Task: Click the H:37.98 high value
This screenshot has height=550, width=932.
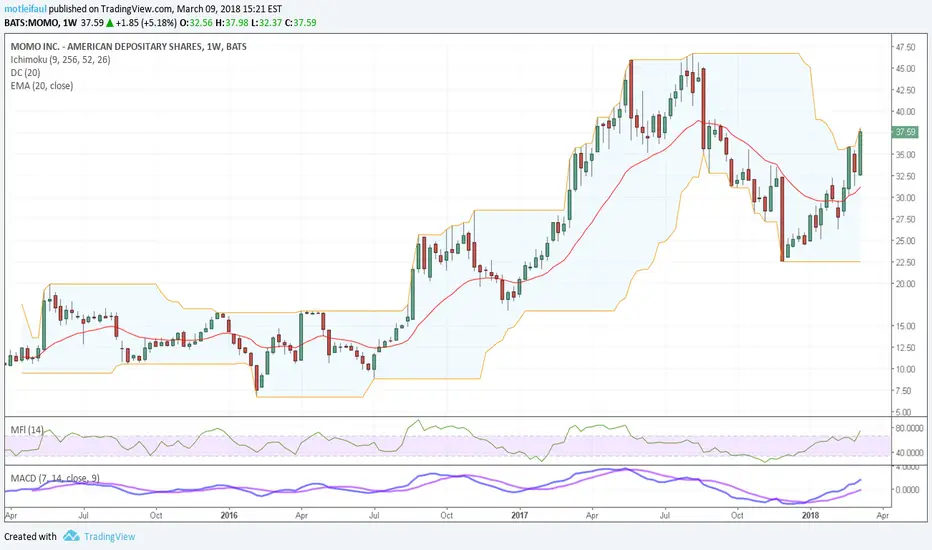Action: point(231,23)
